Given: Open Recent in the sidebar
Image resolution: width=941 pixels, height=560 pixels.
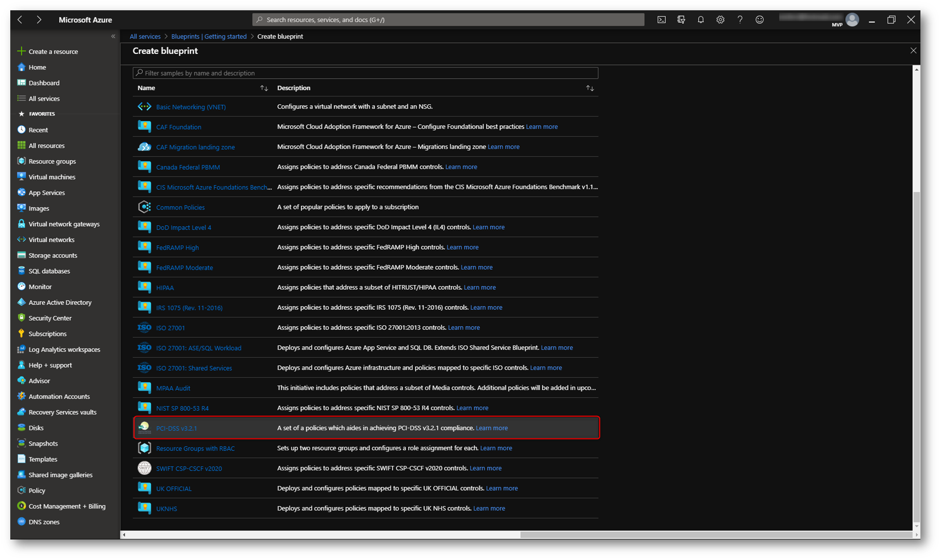Looking at the screenshot, I should (38, 130).
